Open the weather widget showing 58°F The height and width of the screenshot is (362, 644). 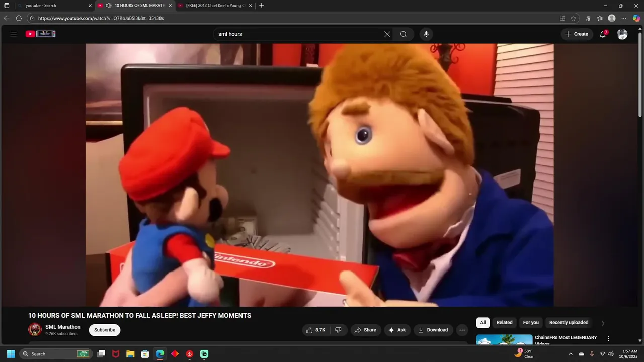524,353
